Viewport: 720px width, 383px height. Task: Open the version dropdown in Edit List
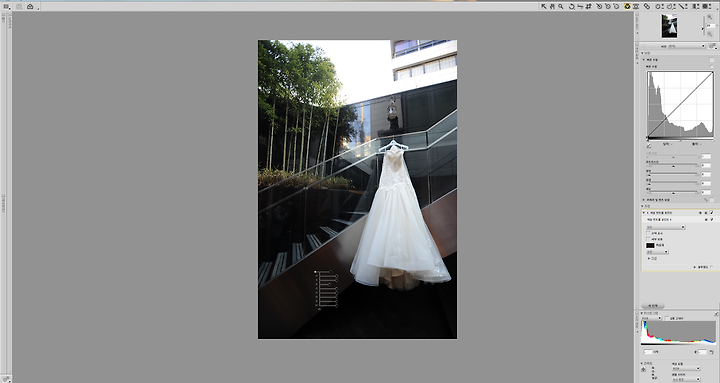pos(674,46)
